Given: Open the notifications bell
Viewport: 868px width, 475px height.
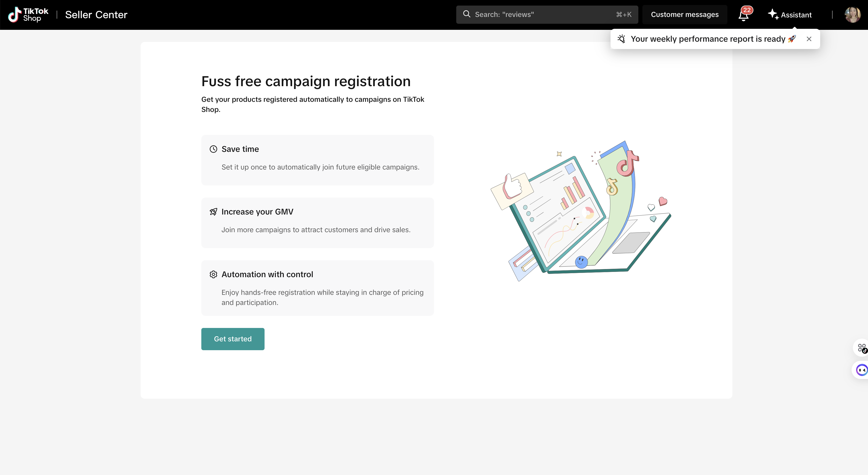Looking at the screenshot, I should (744, 15).
